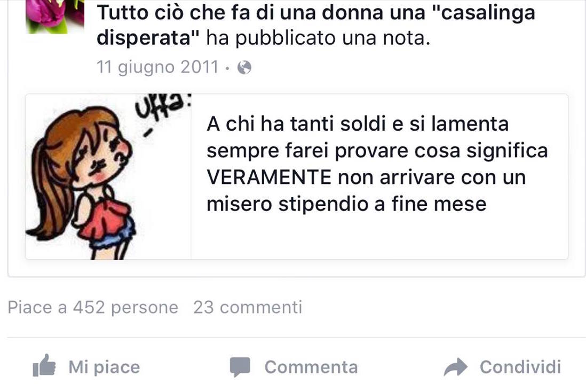Click the globe public audience icon

coord(244,68)
